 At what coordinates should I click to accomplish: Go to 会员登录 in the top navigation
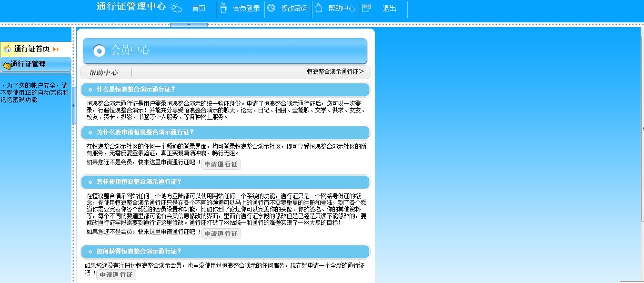(247, 8)
